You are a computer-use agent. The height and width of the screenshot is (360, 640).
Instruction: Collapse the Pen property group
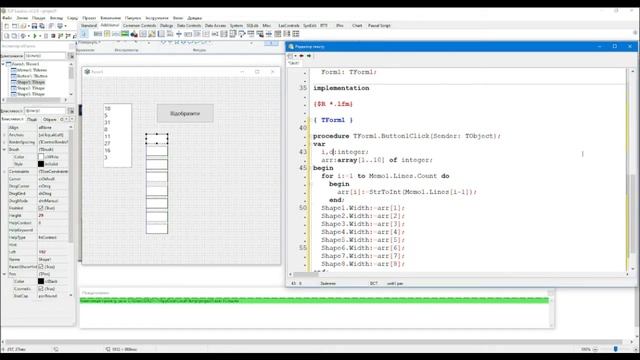coord(4,274)
